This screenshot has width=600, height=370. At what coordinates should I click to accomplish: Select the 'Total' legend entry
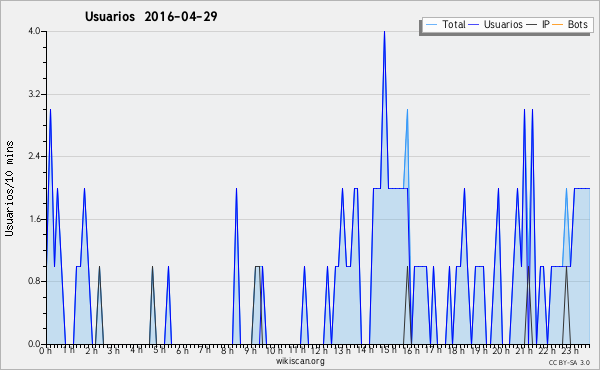click(454, 25)
